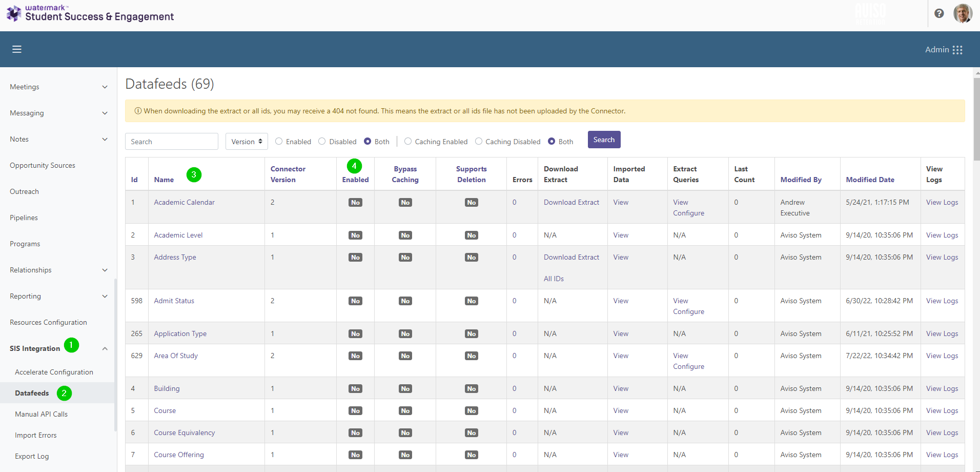Open Accelerate Configuration submenu item
Image resolution: width=980 pixels, height=472 pixels.
pos(54,372)
